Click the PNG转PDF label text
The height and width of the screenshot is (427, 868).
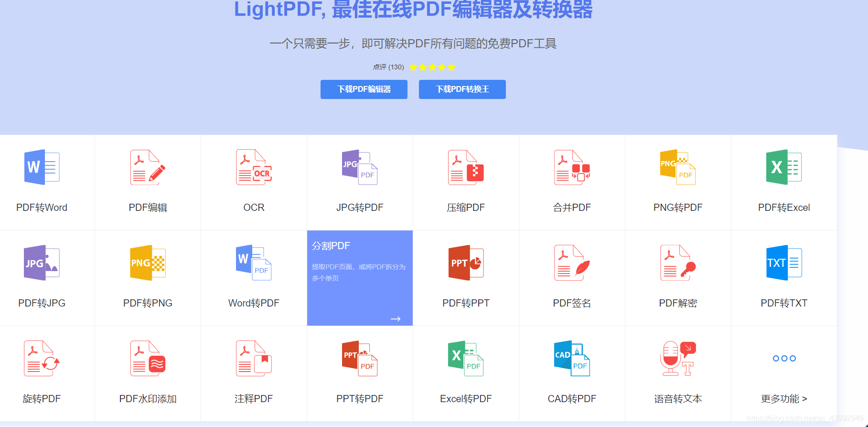click(x=678, y=208)
